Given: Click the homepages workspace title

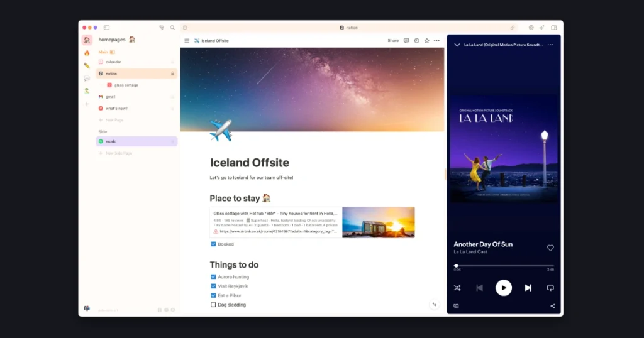Looking at the screenshot, I should (x=112, y=40).
